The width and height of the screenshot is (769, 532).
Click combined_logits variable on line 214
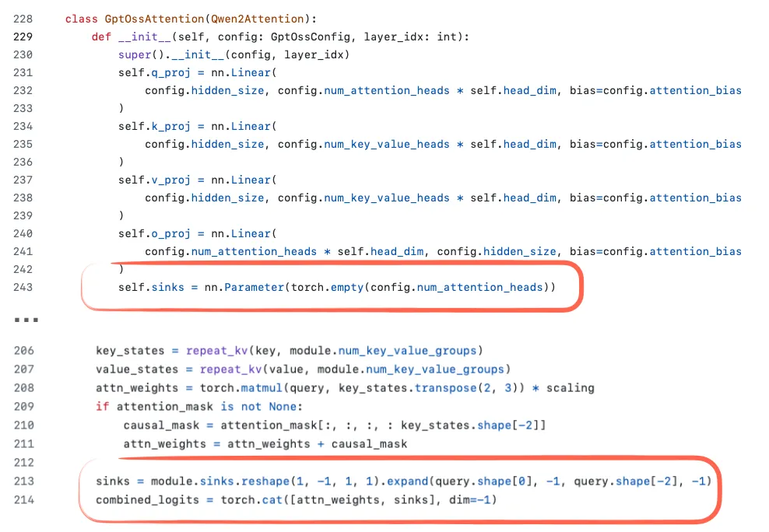click(x=147, y=500)
